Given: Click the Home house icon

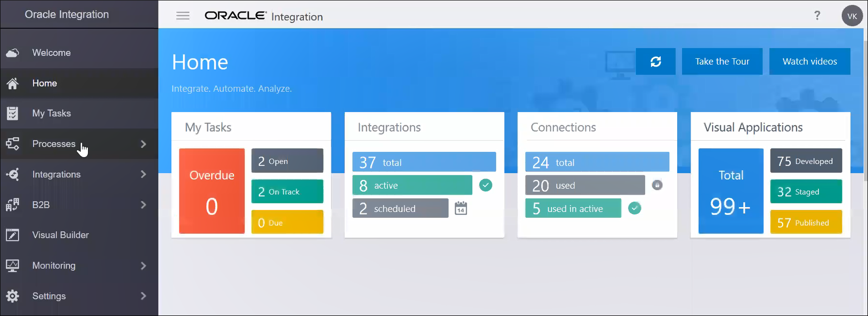Looking at the screenshot, I should [13, 83].
